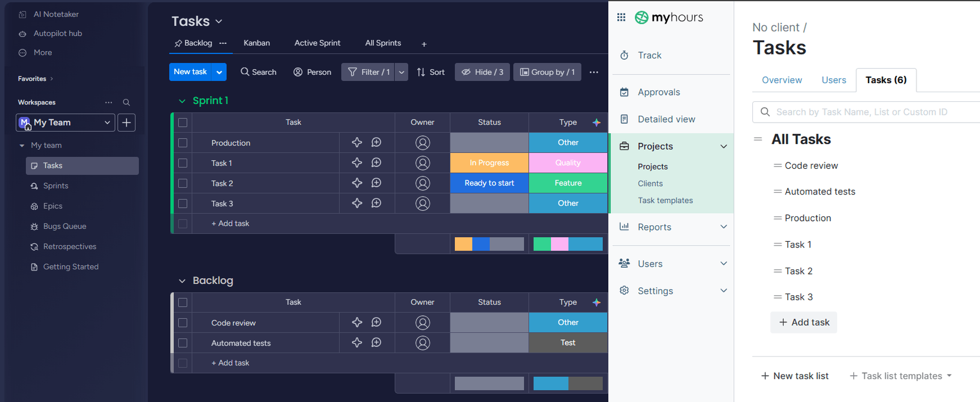The height and width of the screenshot is (402, 980).
Task: Click In Progress status cell of Task 1
Action: [x=489, y=163]
